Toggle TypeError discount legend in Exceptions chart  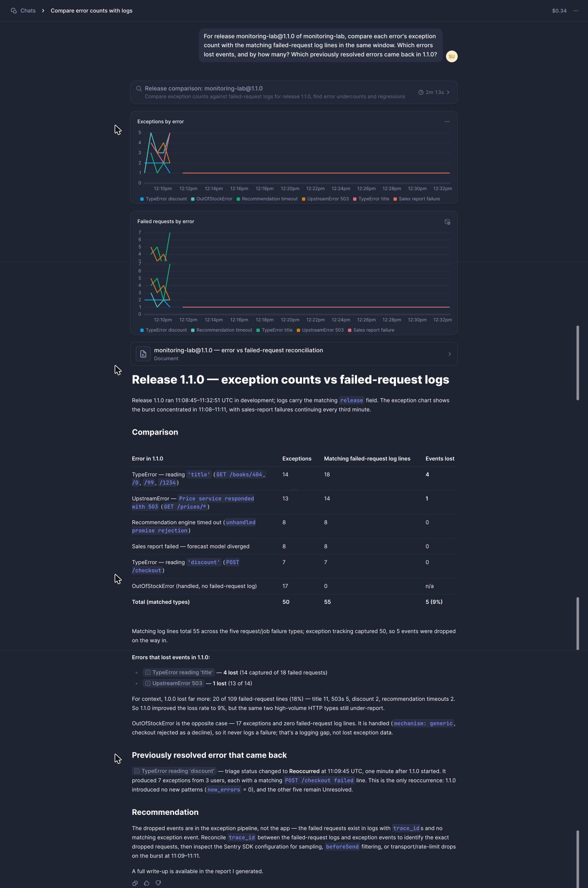tap(164, 199)
